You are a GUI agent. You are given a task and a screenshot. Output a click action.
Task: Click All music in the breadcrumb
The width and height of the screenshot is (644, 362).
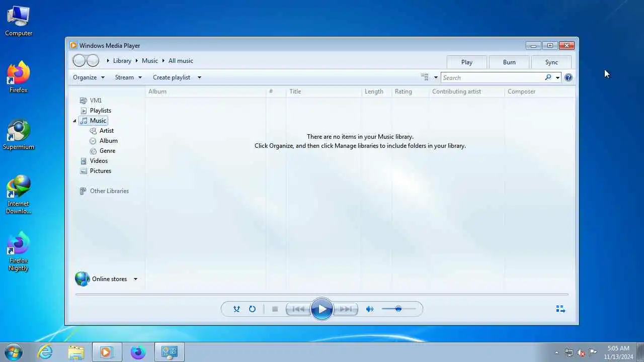click(181, 61)
